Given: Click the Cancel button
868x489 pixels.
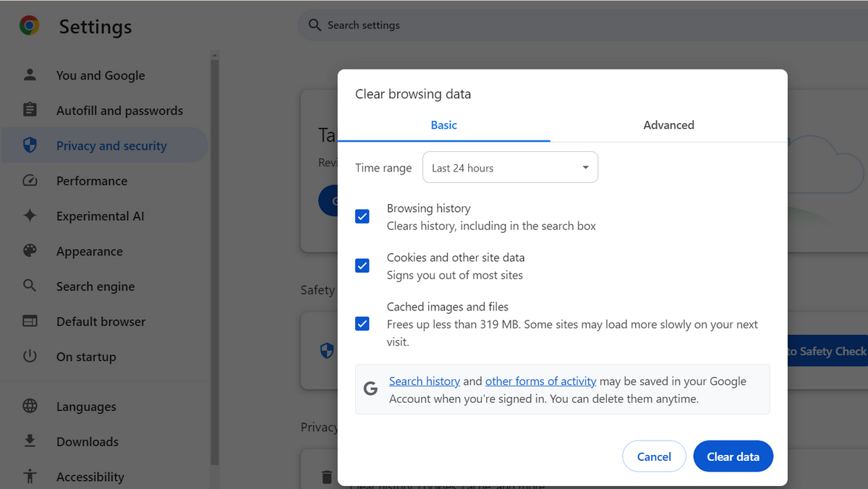Looking at the screenshot, I should pyautogui.click(x=654, y=456).
